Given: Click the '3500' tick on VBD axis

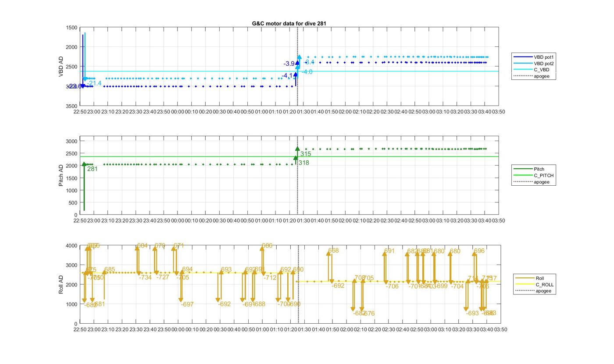Looking at the screenshot, I should 72,106.
